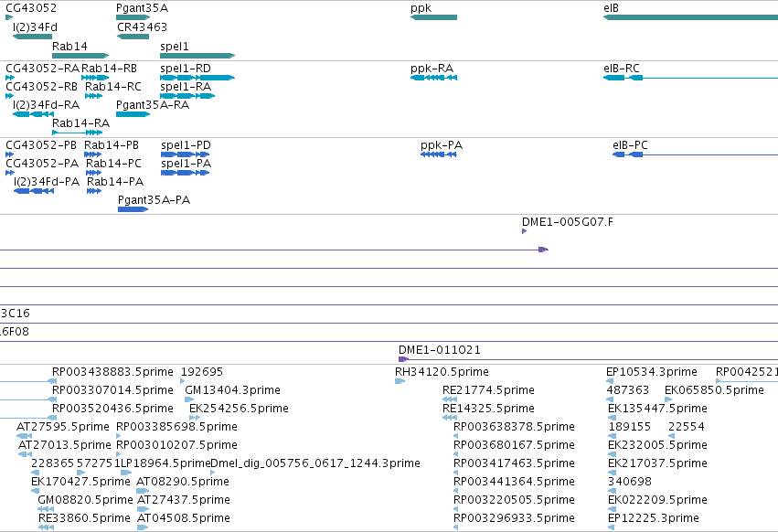
Task: Click the ppk gene bar
Action: (x=433, y=17)
